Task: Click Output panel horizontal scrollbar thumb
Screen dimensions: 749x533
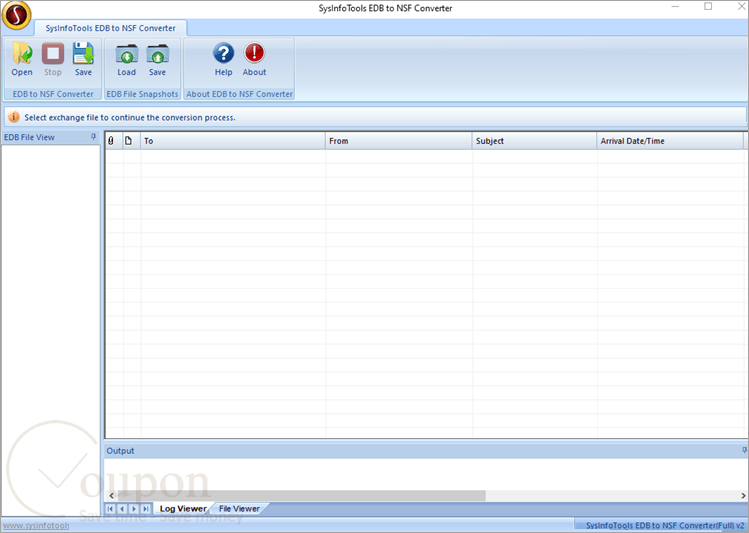Action: coord(301,496)
